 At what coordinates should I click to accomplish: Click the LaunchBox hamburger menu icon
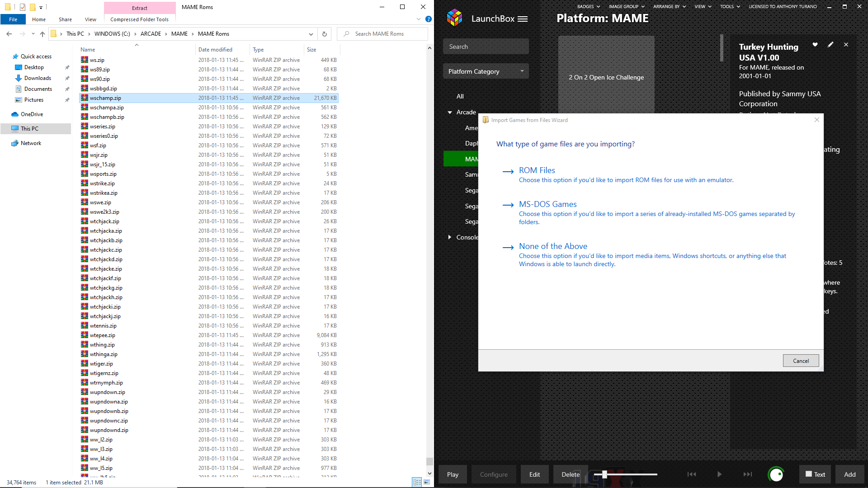point(523,19)
